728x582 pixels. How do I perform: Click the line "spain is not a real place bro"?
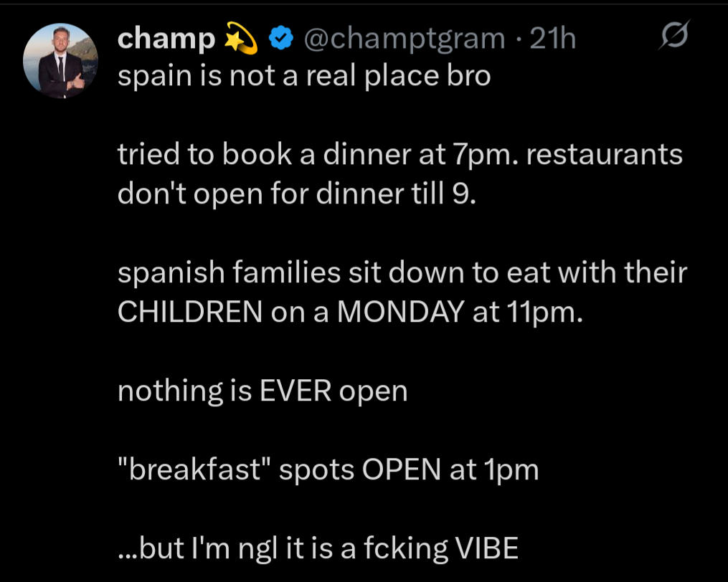[x=303, y=76]
